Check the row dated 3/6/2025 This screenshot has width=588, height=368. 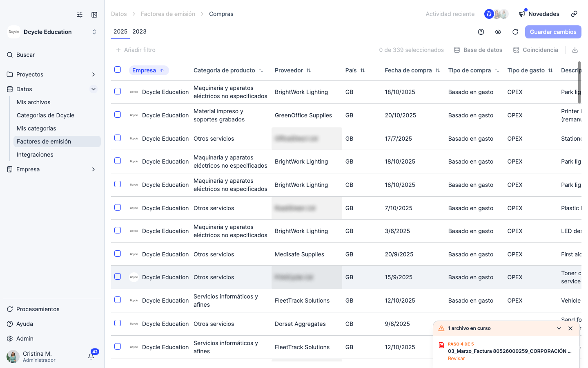[118, 230]
